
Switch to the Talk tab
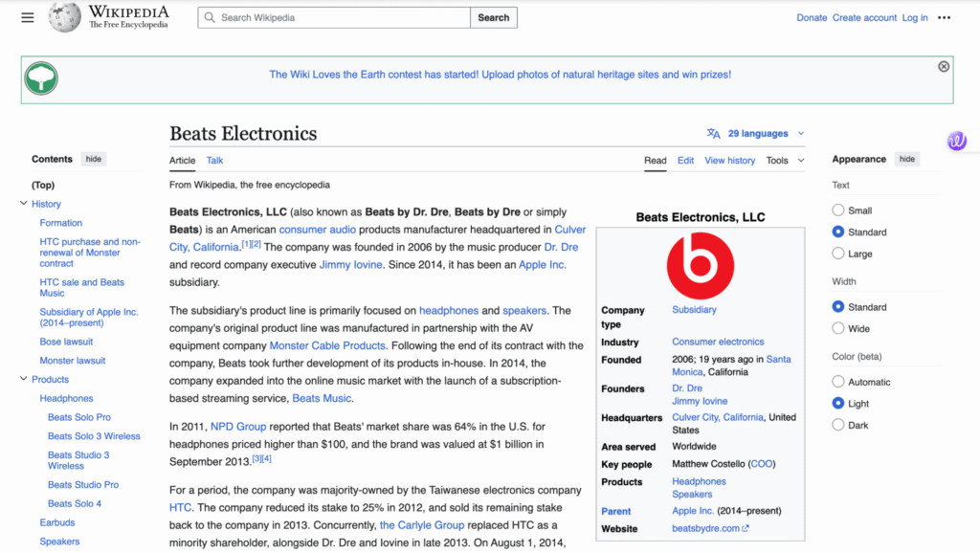point(214,161)
